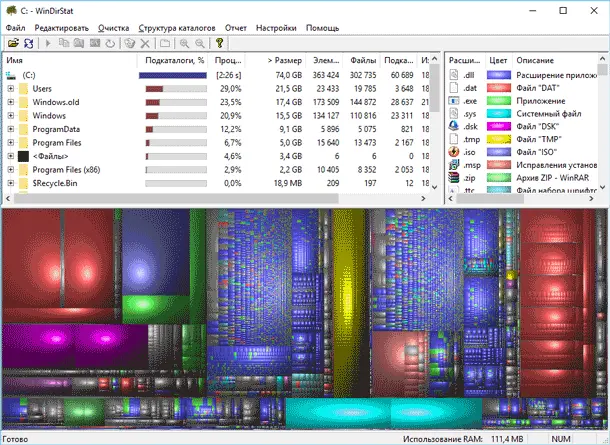The width and height of the screenshot is (610, 445).
Task: Click the NUM status bar indicator
Action: 561,439
